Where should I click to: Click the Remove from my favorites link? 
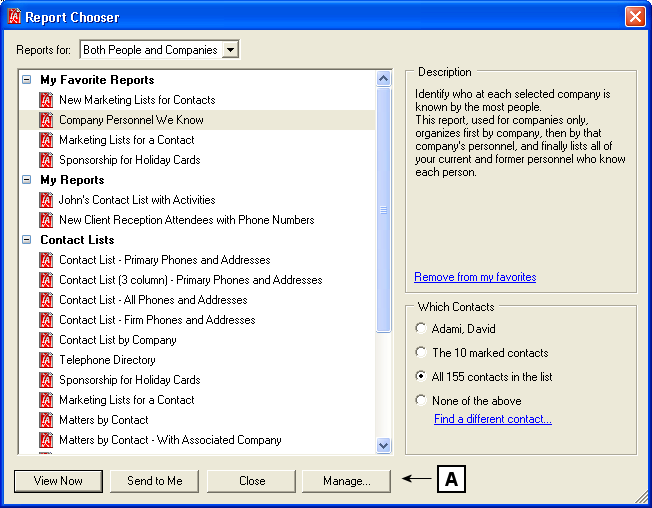475,277
